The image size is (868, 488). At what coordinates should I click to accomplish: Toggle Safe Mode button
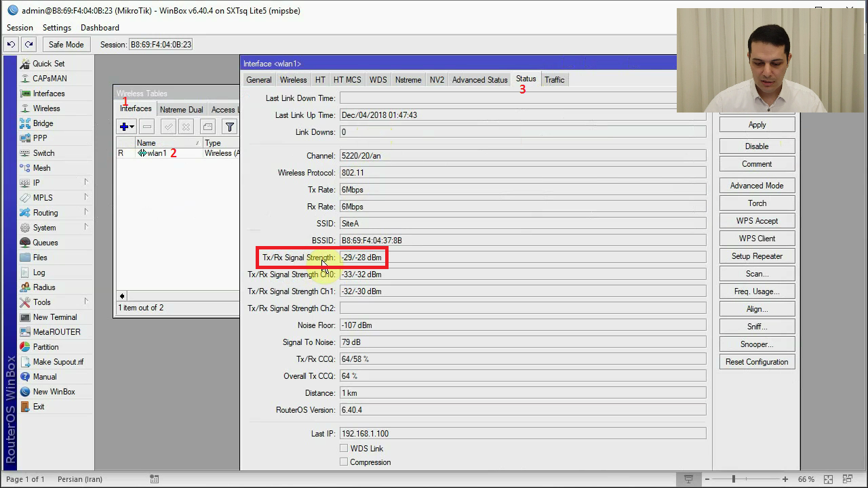[66, 45]
